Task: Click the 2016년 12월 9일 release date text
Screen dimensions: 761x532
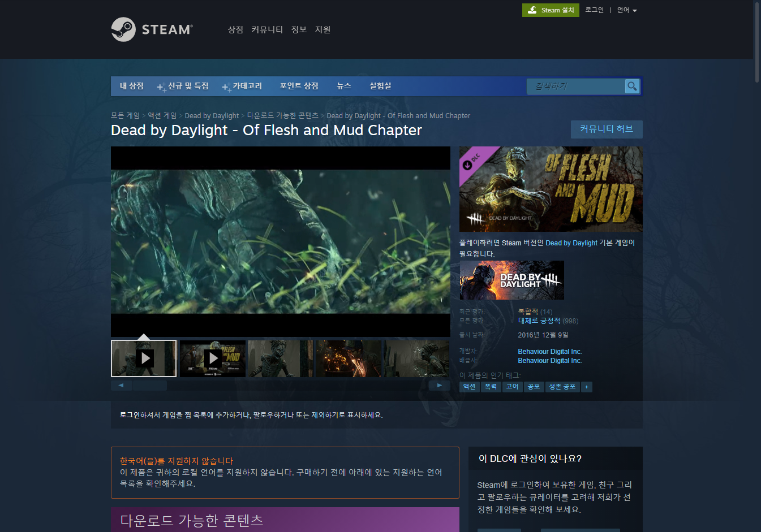Action: (543, 335)
